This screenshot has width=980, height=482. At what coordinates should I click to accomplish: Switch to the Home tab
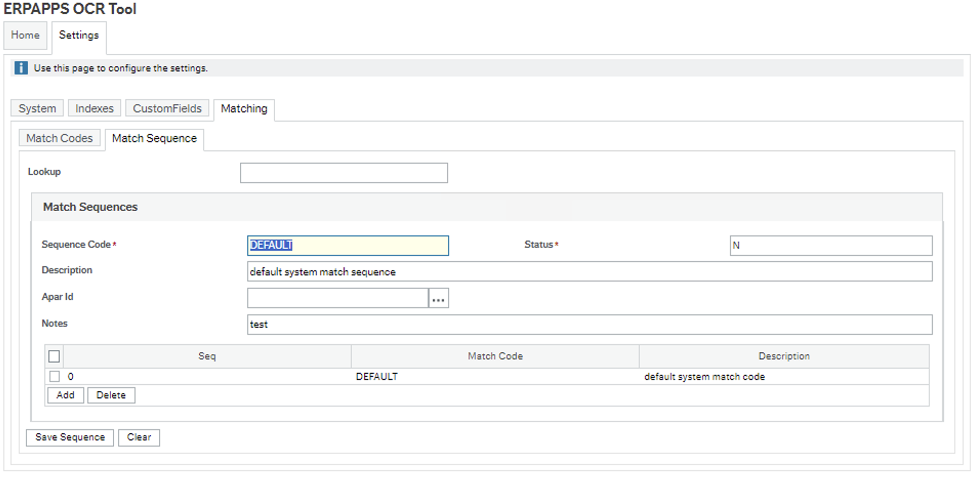coord(26,35)
